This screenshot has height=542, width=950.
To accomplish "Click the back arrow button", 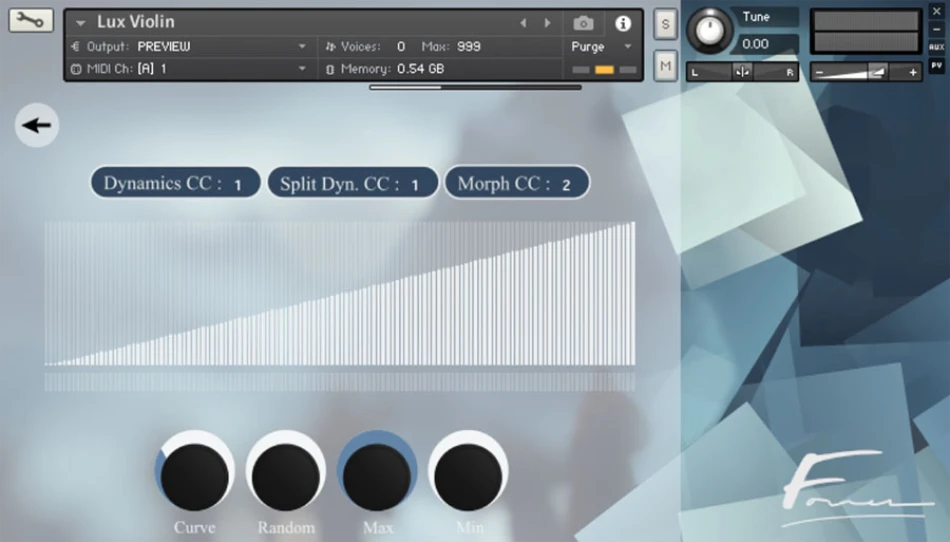I will coord(37,125).
